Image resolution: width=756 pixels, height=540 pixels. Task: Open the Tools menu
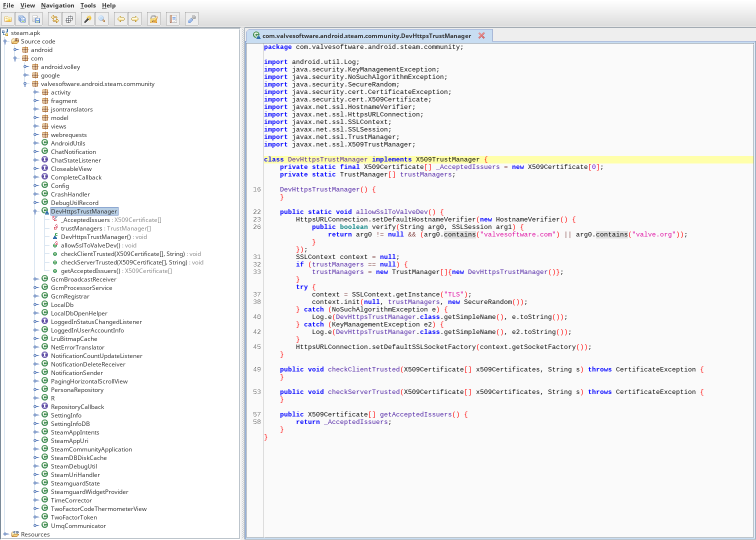click(x=88, y=5)
